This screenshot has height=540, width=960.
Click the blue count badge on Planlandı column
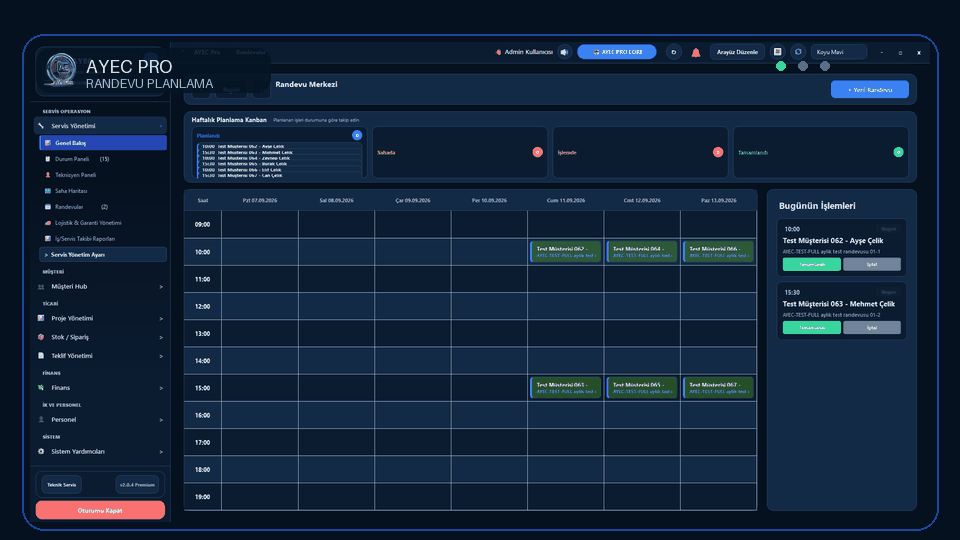point(357,135)
